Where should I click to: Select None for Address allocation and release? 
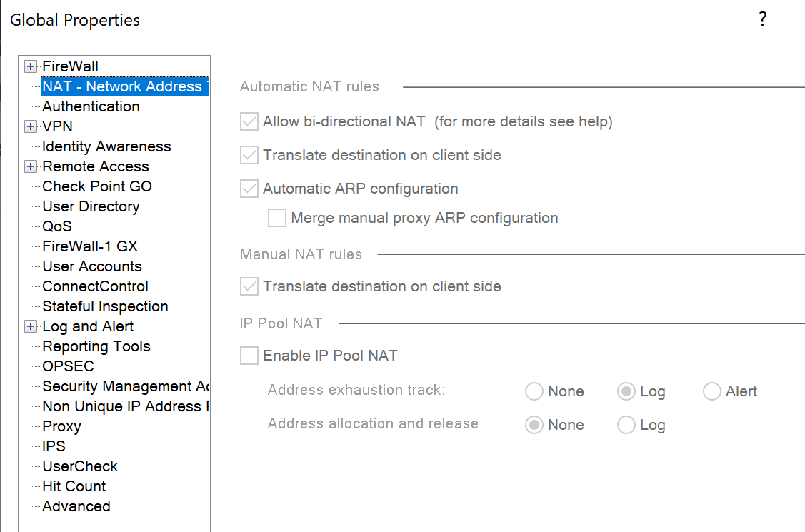click(x=534, y=425)
